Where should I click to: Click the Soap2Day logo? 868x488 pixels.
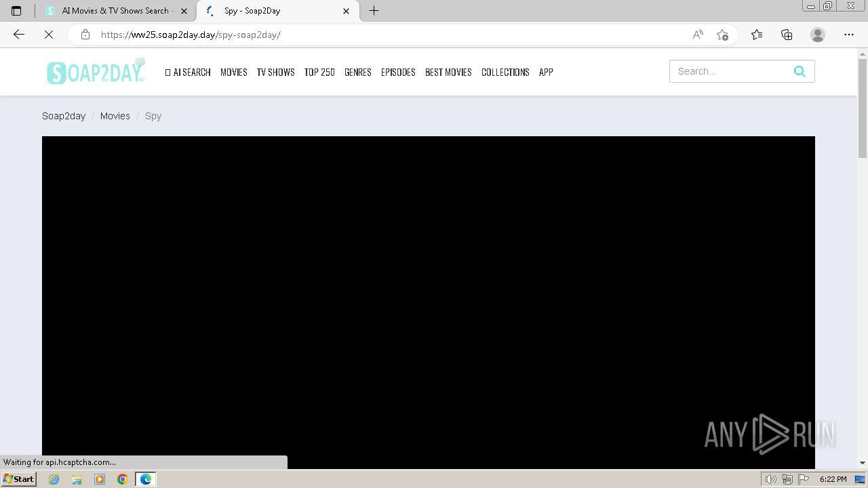pos(96,71)
